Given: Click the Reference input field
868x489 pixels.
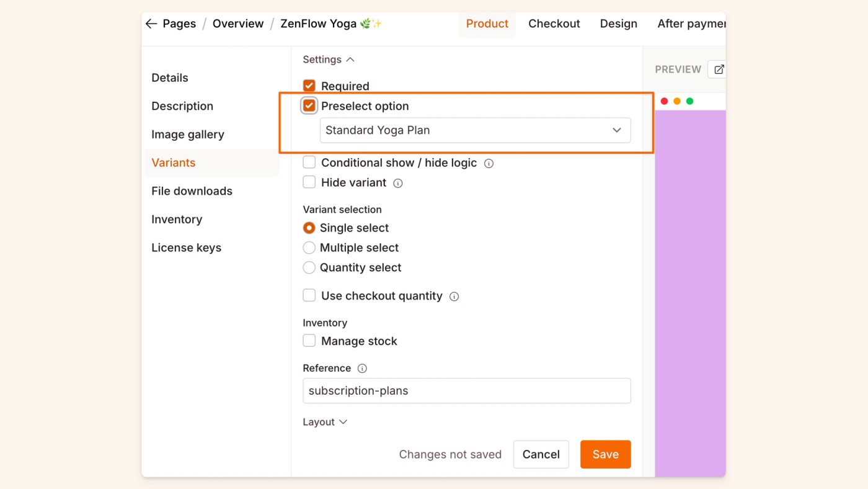Looking at the screenshot, I should pyautogui.click(x=466, y=391).
